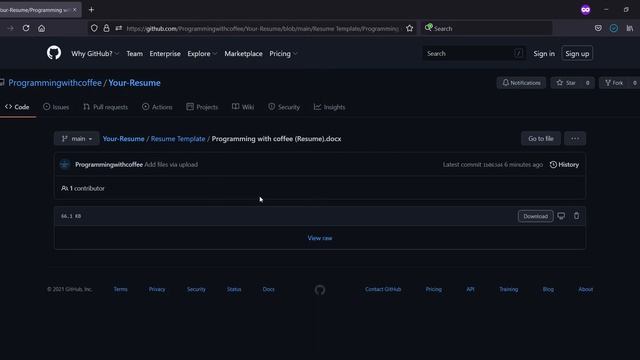Image resolution: width=640 pixels, height=360 pixels.
Task: Open the Training footer link
Action: 509,289
